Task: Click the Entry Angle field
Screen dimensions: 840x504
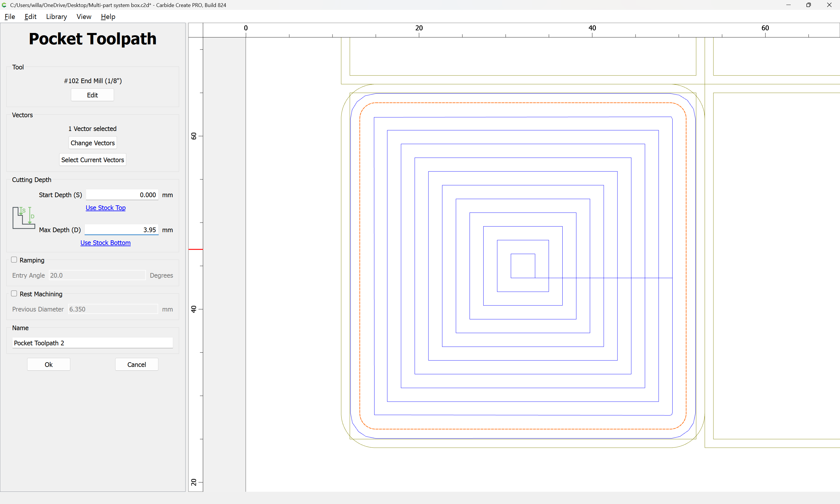Action: pyautogui.click(x=97, y=275)
